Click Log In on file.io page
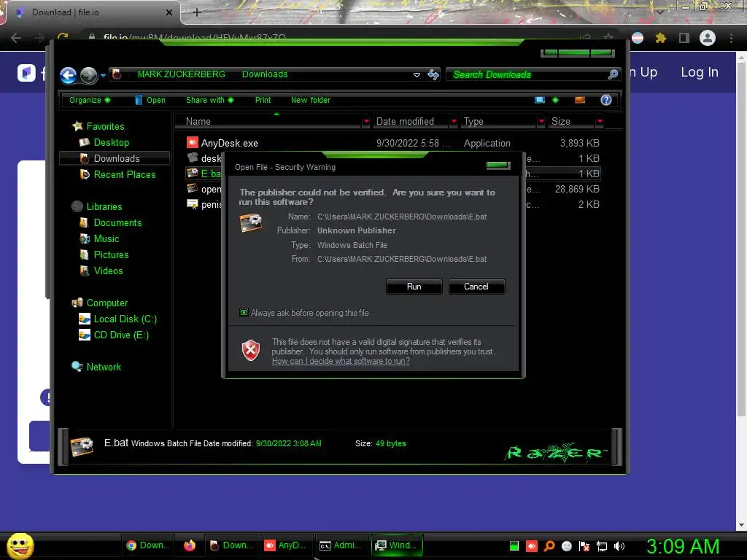 [x=700, y=72]
